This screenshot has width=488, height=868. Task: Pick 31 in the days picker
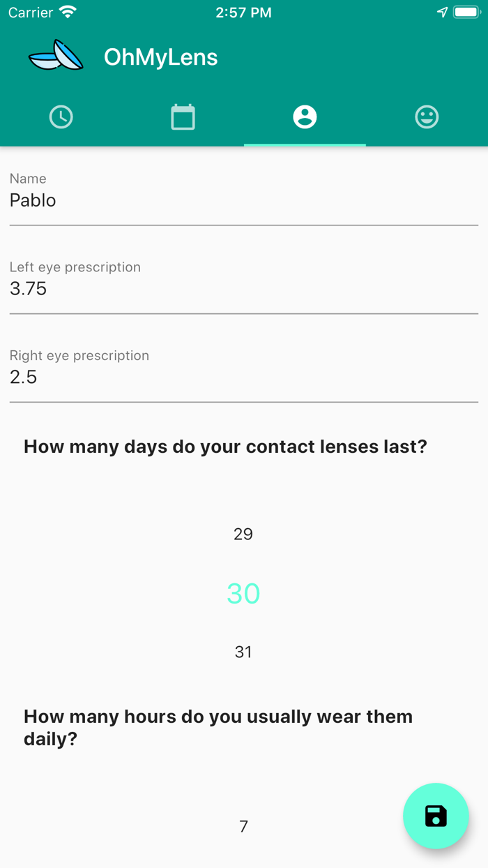click(243, 652)
